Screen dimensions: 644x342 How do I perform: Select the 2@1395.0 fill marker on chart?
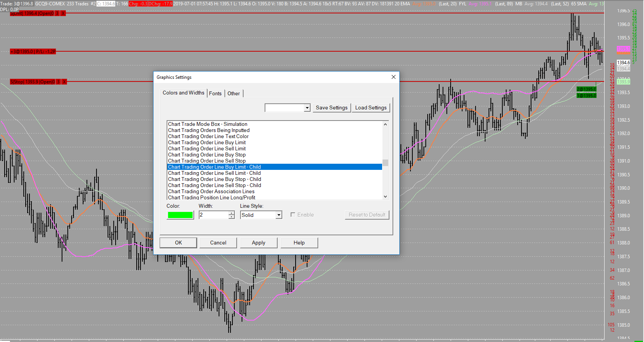click(587, 89)
